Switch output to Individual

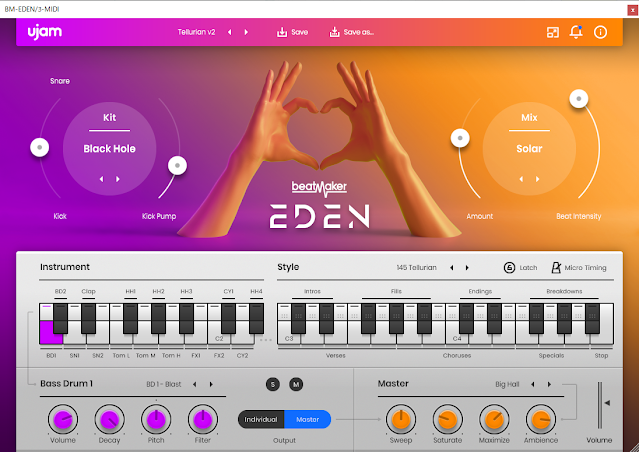pyautogui.click(x=261, y=419)
